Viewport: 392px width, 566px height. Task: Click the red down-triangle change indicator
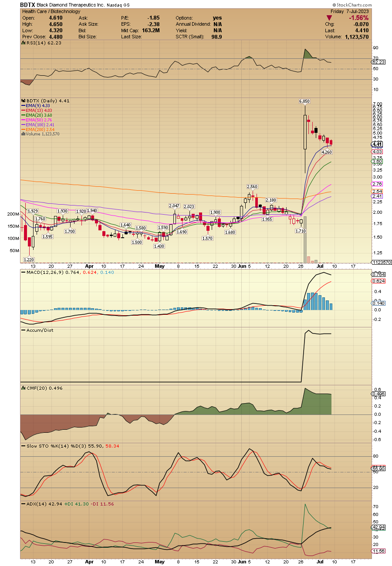330,18
